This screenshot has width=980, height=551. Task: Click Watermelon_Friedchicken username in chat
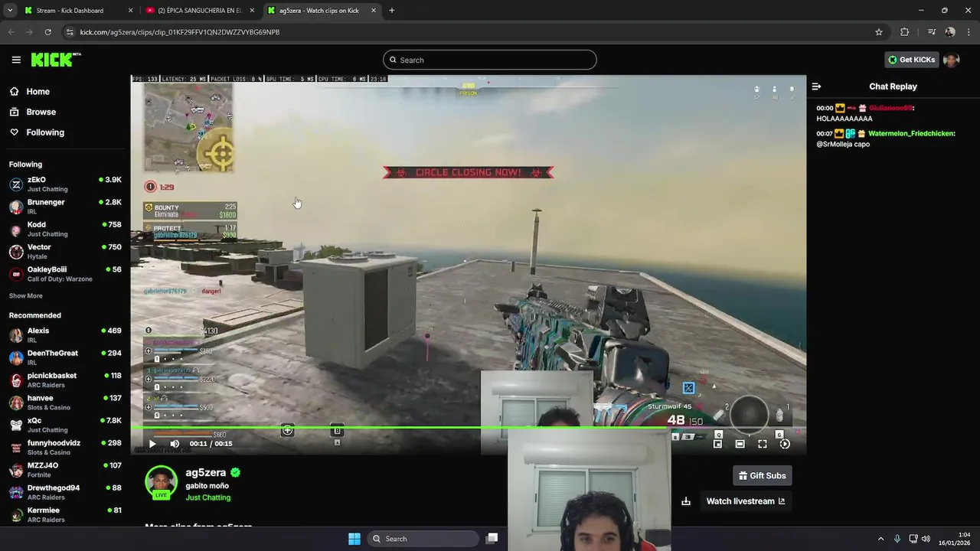(911, 133)
